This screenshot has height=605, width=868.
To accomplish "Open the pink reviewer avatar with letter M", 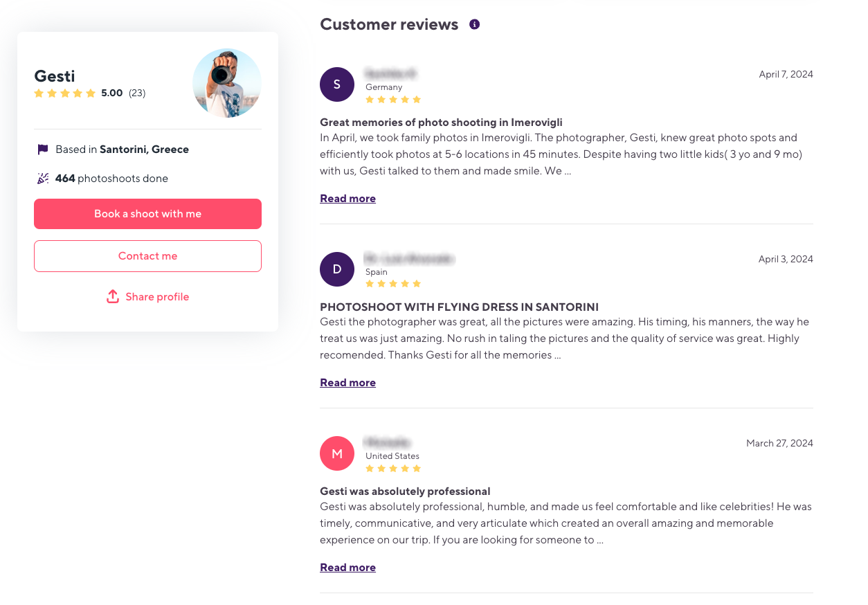I will [337, 453].
